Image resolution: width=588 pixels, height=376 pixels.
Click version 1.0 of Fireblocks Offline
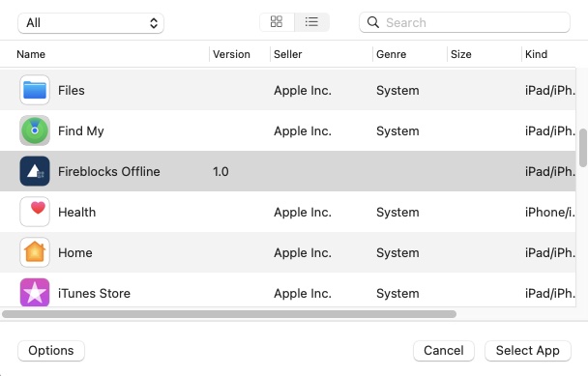220,172
